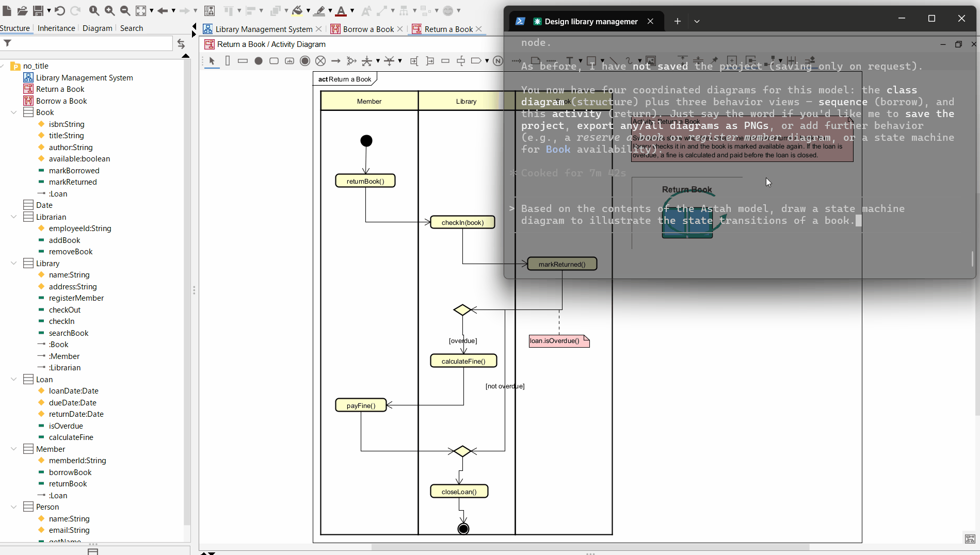Choose the Initial Node tool

tap(259, 61)
